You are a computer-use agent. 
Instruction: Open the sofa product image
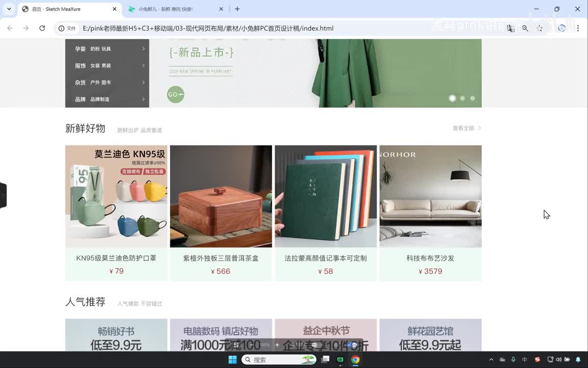coord(430,196)
